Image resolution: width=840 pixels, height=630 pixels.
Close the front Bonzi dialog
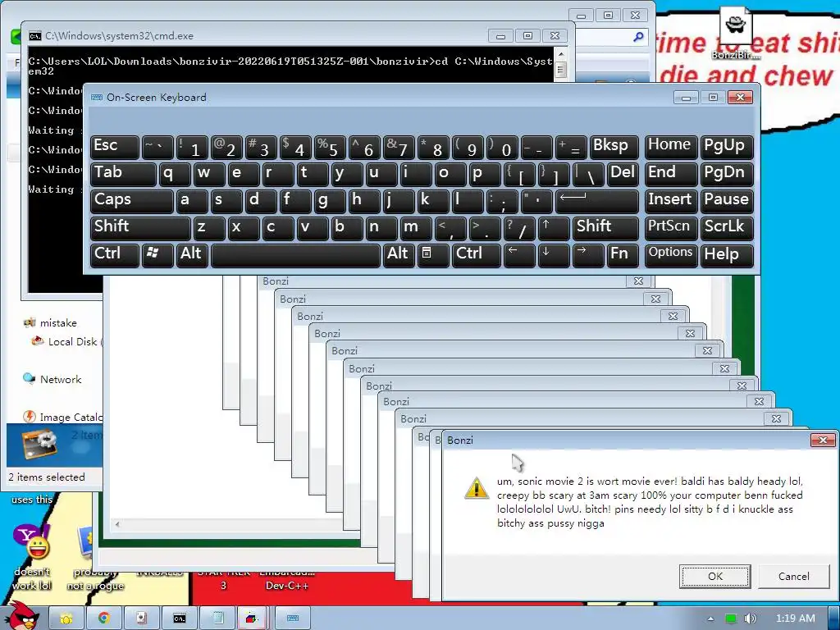(x=822, y=440)
